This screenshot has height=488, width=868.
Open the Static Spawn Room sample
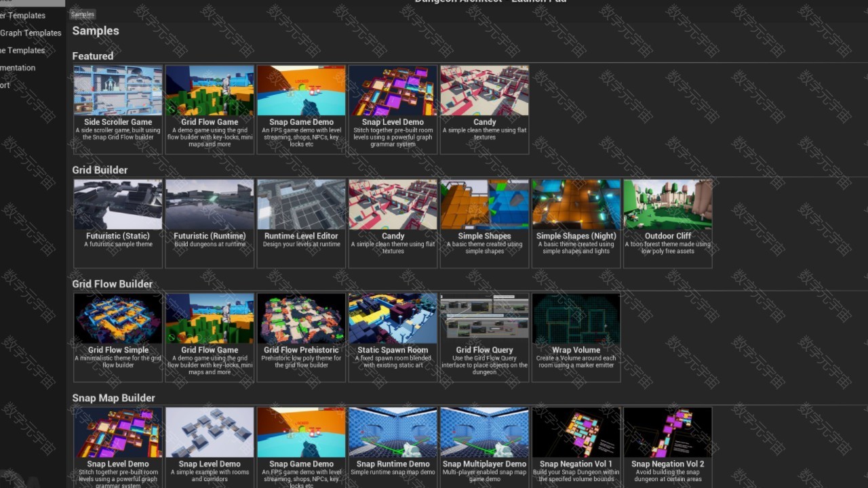(x=393, y=337)
